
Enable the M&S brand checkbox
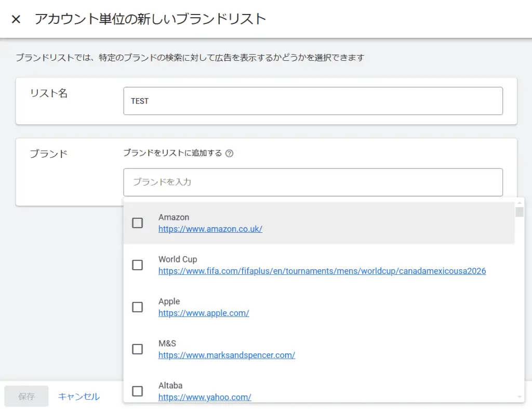pos(137,349)
